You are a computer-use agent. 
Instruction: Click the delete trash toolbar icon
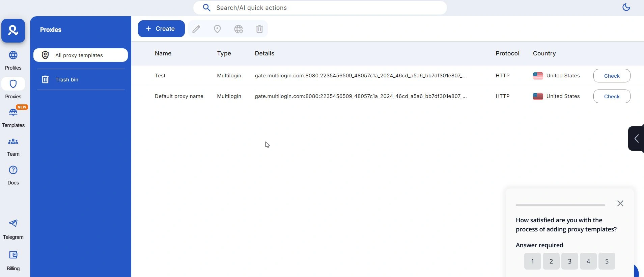click(x=259, y=29)
